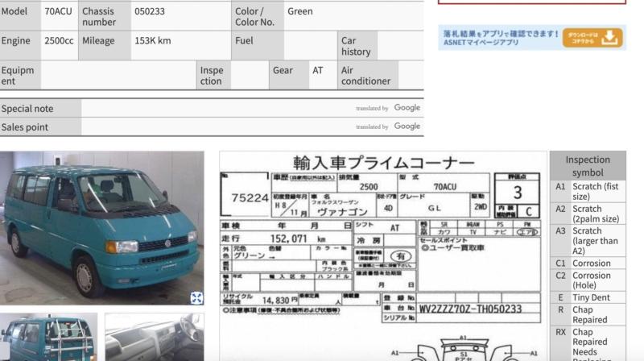644x361 pixels.
Task: Click the expand icon on the van photo
Action: point(196,298)
